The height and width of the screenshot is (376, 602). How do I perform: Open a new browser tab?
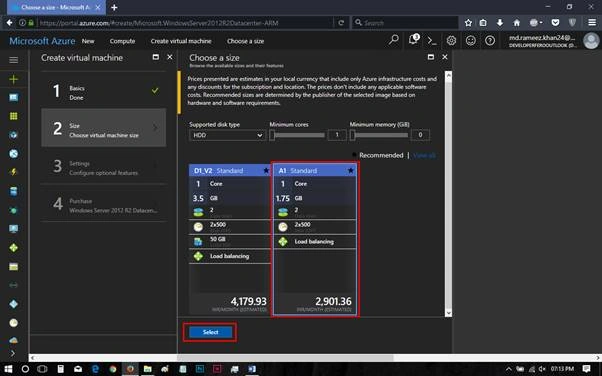(x=114, y=7)
